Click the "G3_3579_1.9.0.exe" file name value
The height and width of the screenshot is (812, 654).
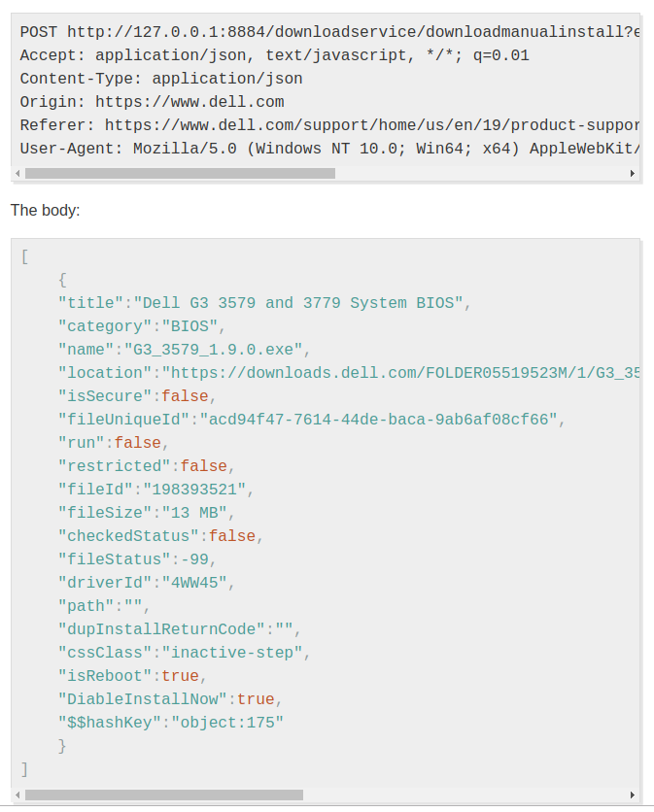216,350
